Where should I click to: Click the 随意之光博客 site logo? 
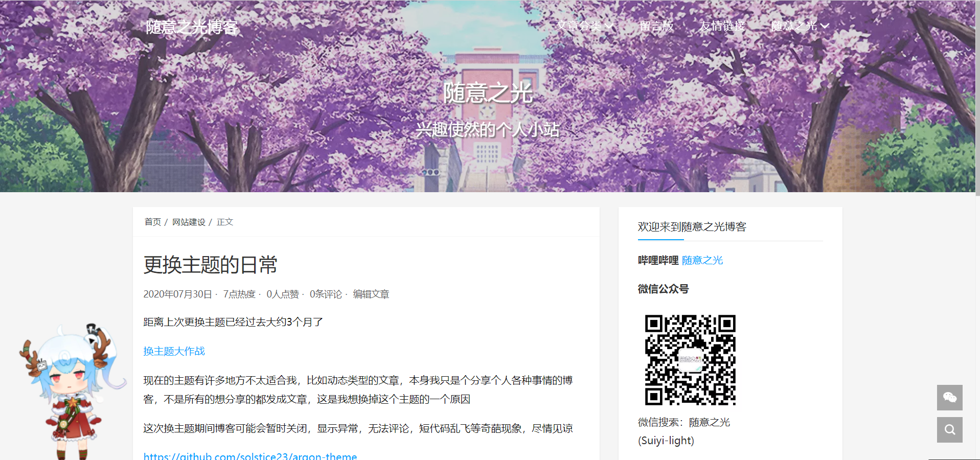(x=192, y=27)
